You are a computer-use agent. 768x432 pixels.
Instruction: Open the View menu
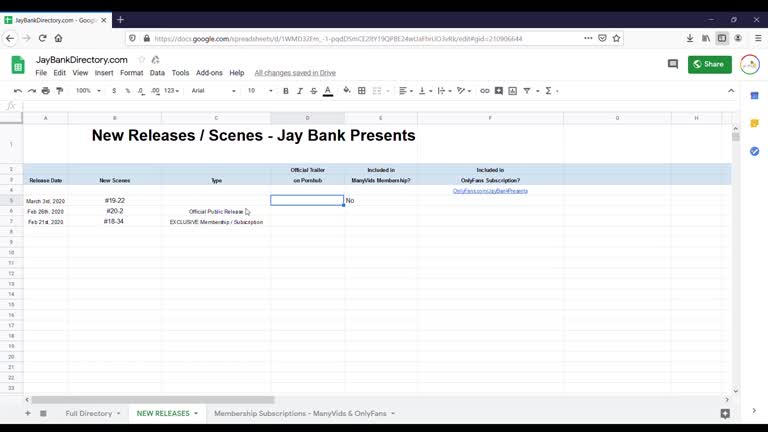click(x=80, y=72)
